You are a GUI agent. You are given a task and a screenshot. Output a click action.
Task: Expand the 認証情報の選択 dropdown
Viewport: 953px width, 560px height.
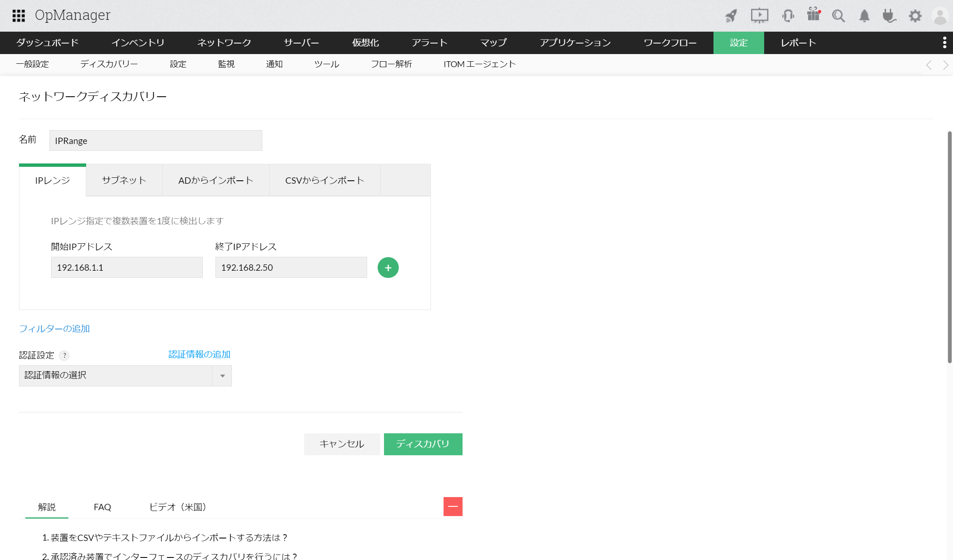(222, 376)
